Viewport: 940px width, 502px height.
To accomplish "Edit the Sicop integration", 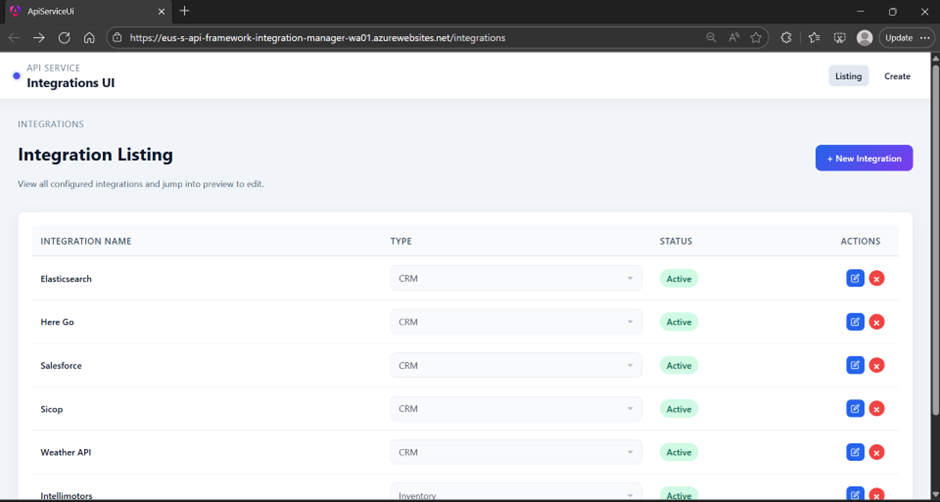I will 855,408.
